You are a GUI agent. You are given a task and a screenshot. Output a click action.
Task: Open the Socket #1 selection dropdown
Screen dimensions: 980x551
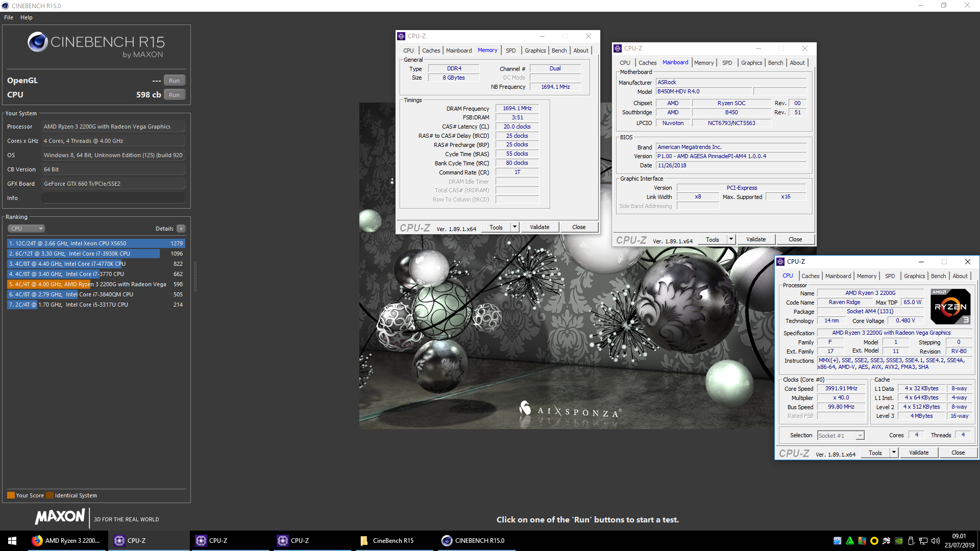pos(841,436)
